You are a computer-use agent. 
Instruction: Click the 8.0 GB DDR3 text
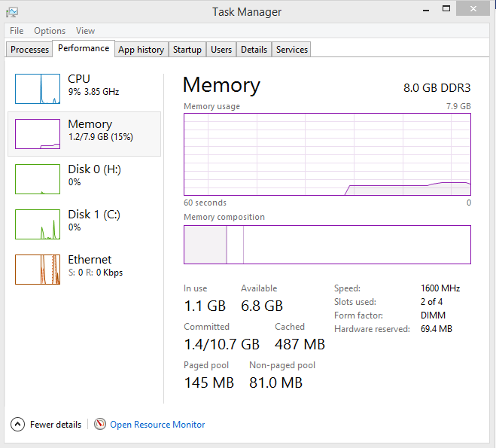(x=437, y=88)
